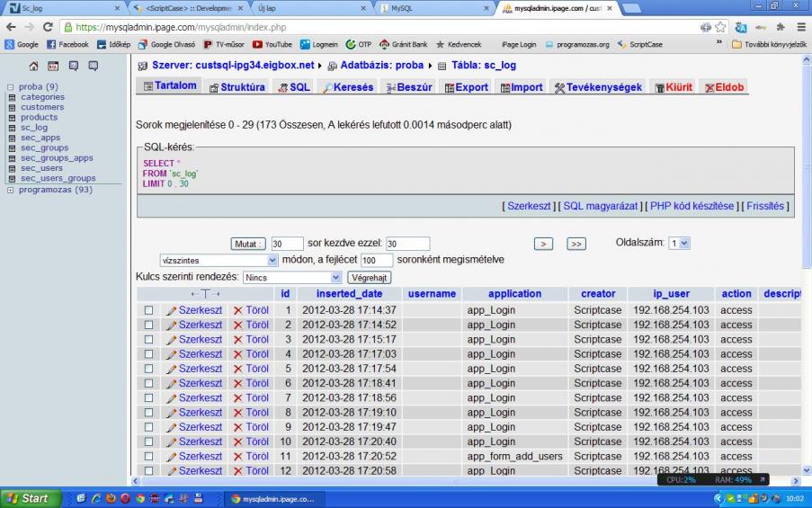Screen dimensions: 812x508
Task: Click red delete X for row id 11
Action: [x=237, y=457]
